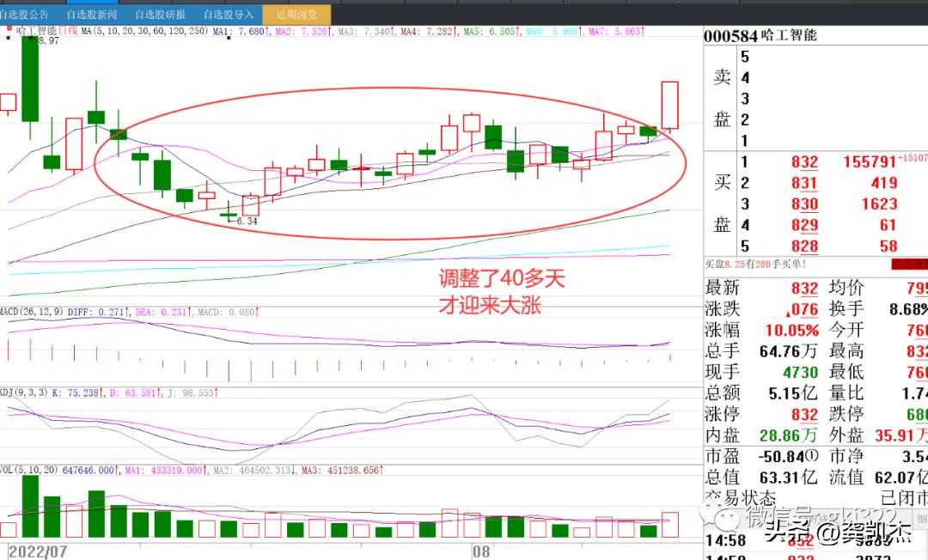Screen dimensions: 928x560
Task: Click the MA1: 7.680 value
Action: (x=241, y=31)
